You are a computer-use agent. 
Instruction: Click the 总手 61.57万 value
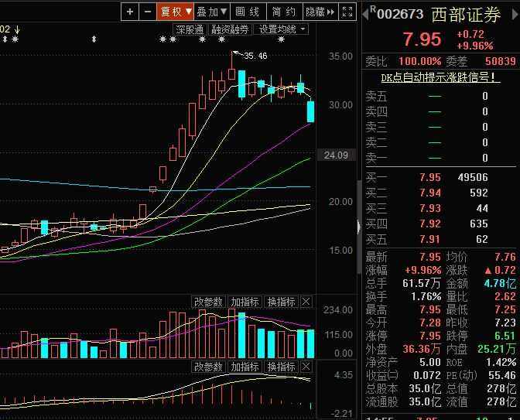pos(422,283)
